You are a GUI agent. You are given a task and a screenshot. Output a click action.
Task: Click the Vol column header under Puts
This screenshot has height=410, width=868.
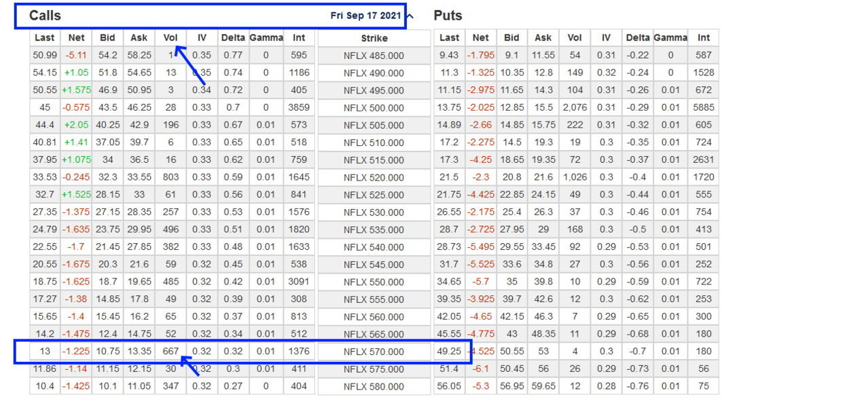[x=575, y=38]
